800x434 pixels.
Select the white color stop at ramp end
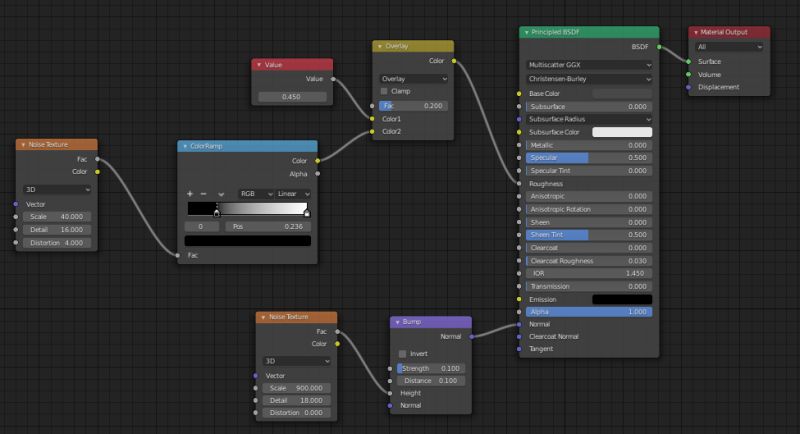307,212
